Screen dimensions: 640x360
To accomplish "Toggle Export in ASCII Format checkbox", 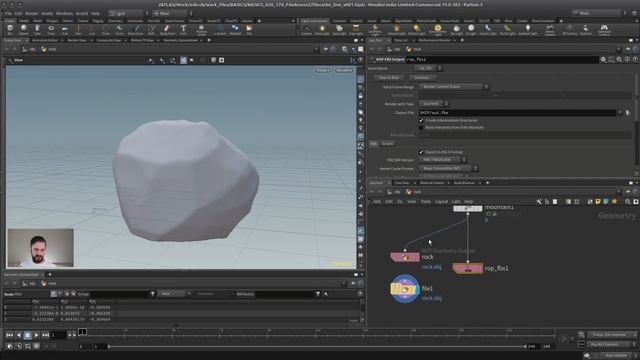I will coord(421,152).
